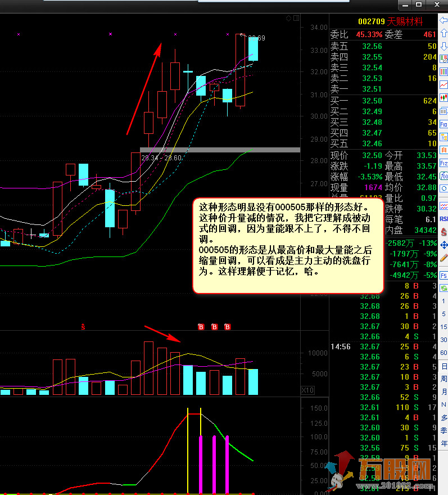Click the four-way move arrows icon
This screenshot has height=495, width=448.
click(444, 245)
